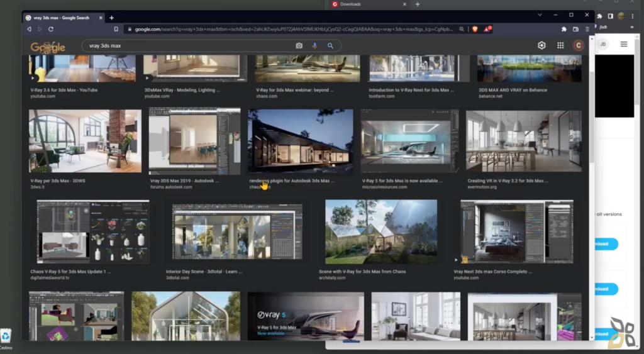The image size is (644, 354).
Task: Toggle side panel icon in background Chrome window
Action: click(610, 16)
